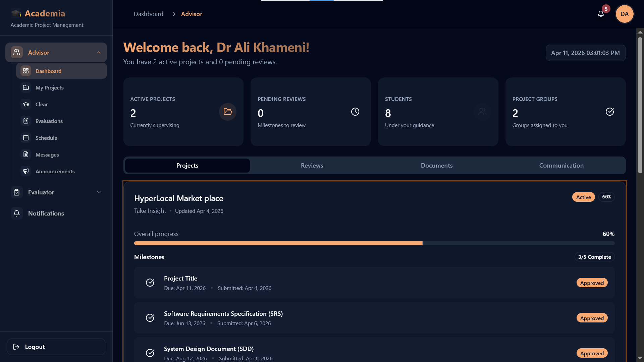Switch to the Communication tab
This screenshot has height=362, width=644.
[561, 166]
